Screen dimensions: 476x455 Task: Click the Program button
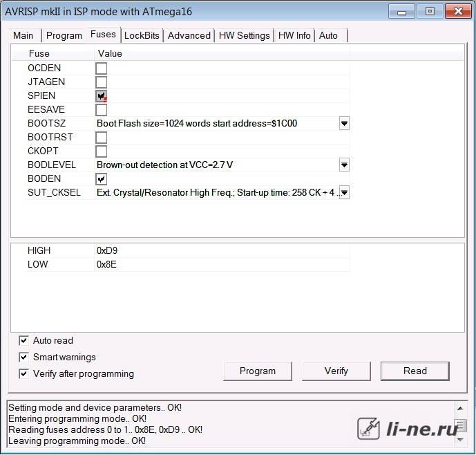tap(258, 371)
